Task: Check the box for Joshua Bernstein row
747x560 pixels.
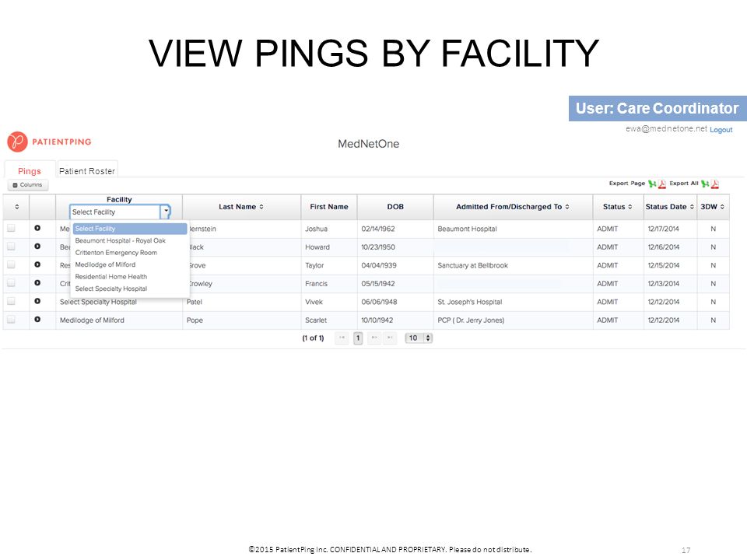Action: tap(11, 228)
